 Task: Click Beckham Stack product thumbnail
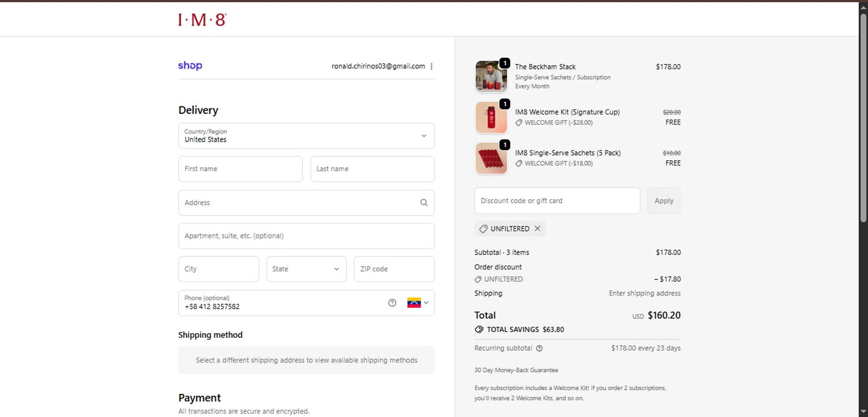tap(491, 76)
